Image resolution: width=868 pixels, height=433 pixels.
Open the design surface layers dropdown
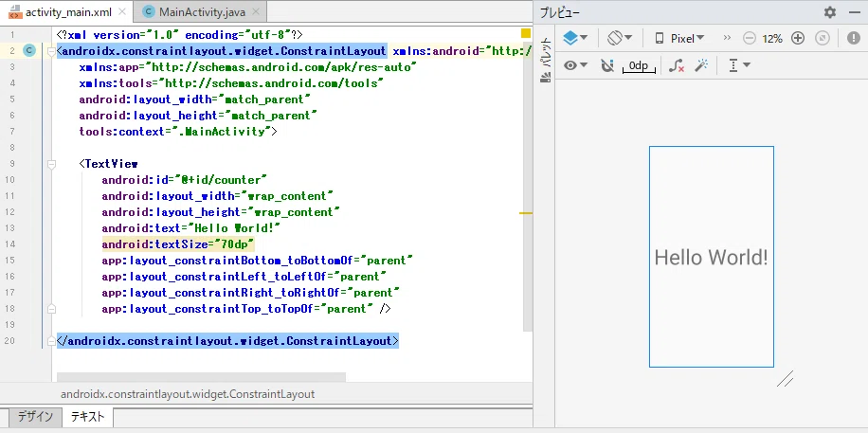pyautogui.click(x=575, y=38)
